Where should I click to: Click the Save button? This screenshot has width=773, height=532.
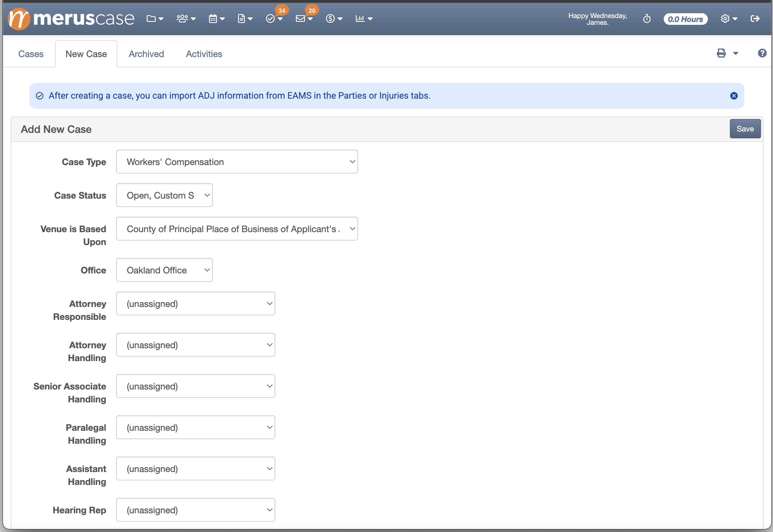[x=745, y=129]
